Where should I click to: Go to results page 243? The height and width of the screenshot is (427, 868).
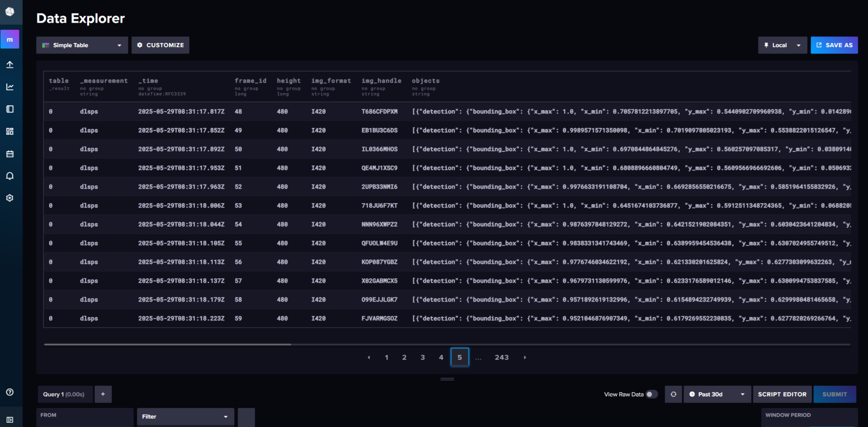click(502, 357)
